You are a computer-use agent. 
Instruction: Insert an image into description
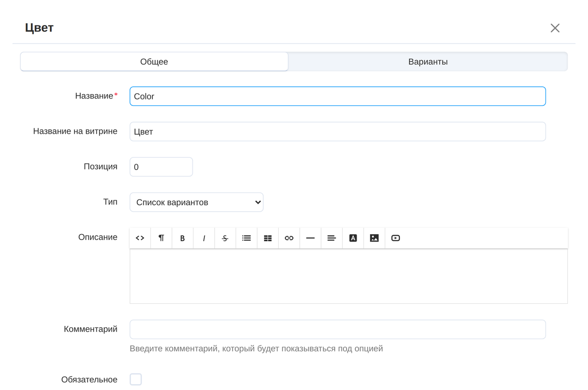click(374, 238)
